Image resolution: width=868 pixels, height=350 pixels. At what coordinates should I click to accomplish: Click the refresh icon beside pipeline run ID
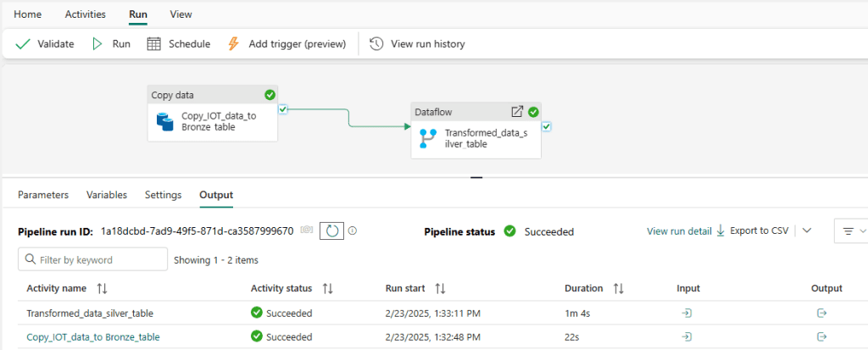click(331, 231)
